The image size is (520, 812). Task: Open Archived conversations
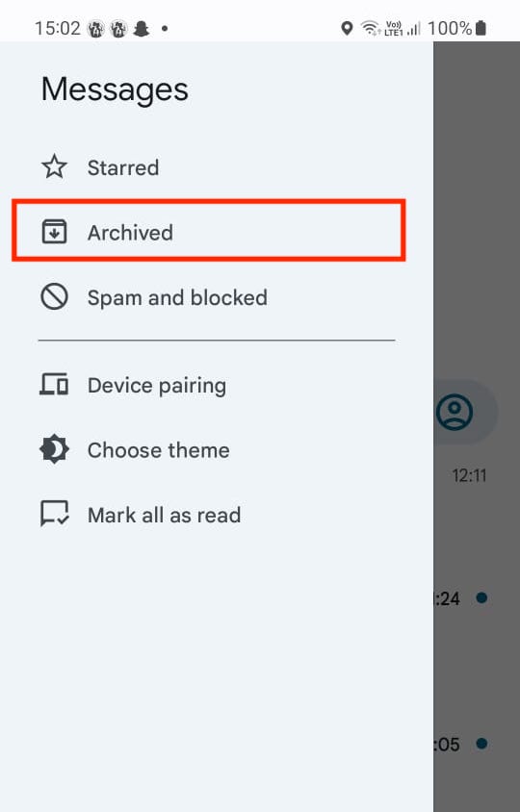coord(208,230)
